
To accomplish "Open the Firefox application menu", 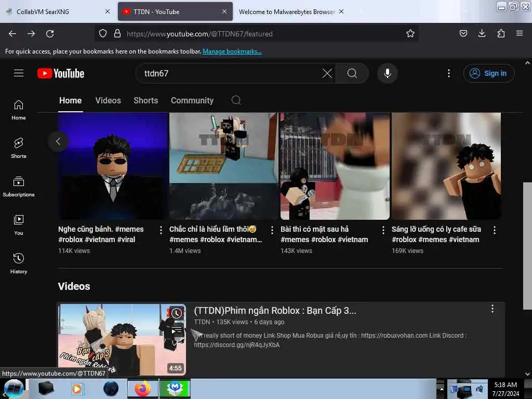I will (x=520, y=33).
